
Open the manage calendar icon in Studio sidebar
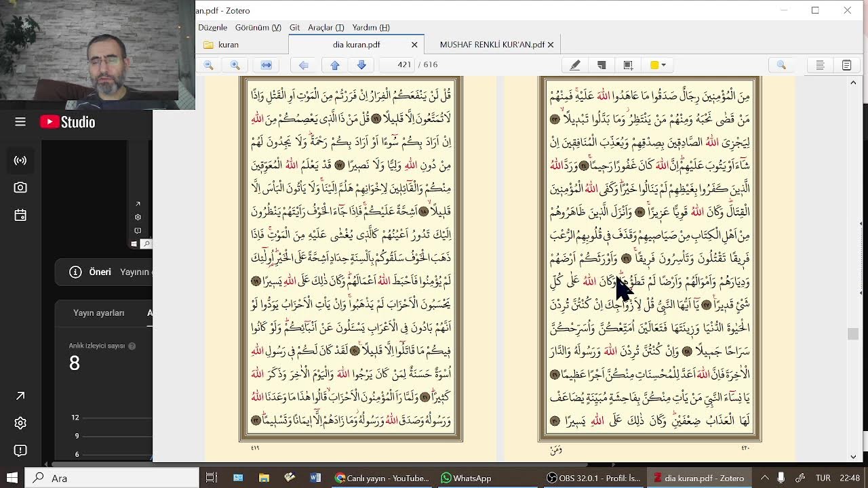pyautogui.click(x=20, y=216)
